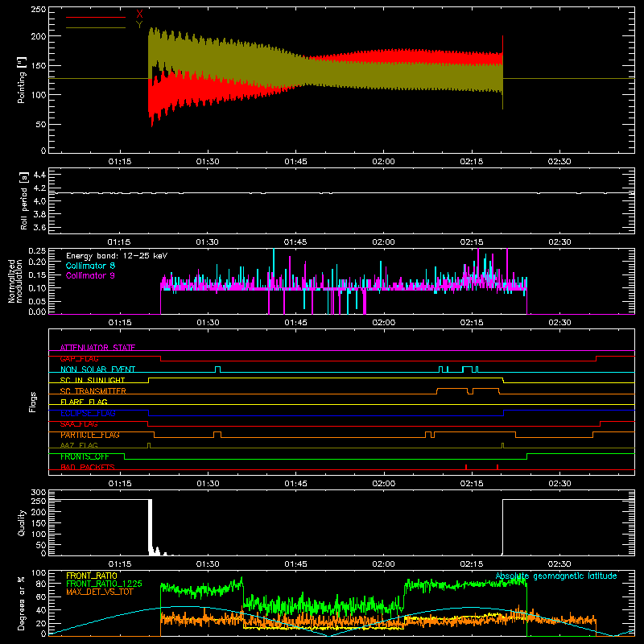This screenshot has width=644, height=644.
Task: Click the GAP_FLAG label
Action: coord(79,358)
